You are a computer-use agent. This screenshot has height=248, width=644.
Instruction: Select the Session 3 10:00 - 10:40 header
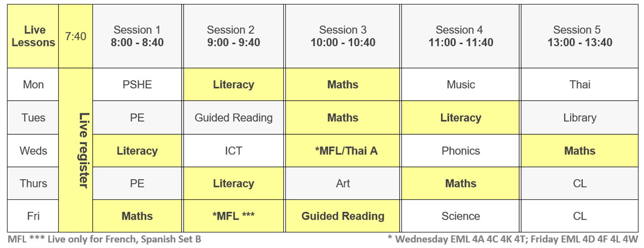(x=343, y=36)
